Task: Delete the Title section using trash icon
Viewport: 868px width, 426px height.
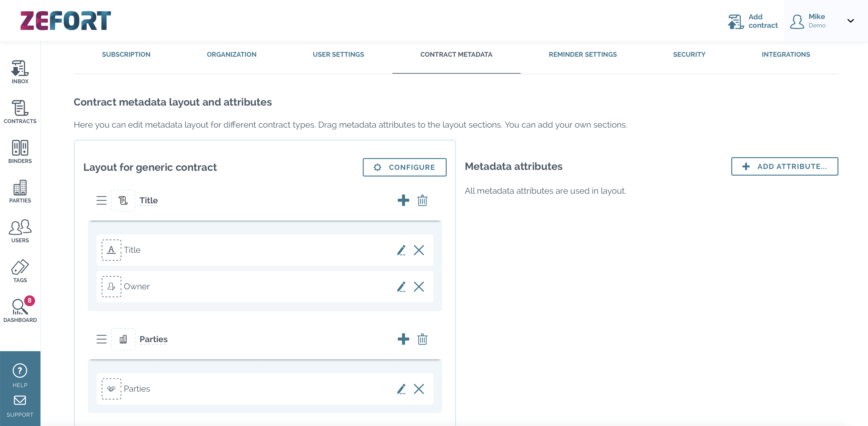Action: click(x=422, y=200)
